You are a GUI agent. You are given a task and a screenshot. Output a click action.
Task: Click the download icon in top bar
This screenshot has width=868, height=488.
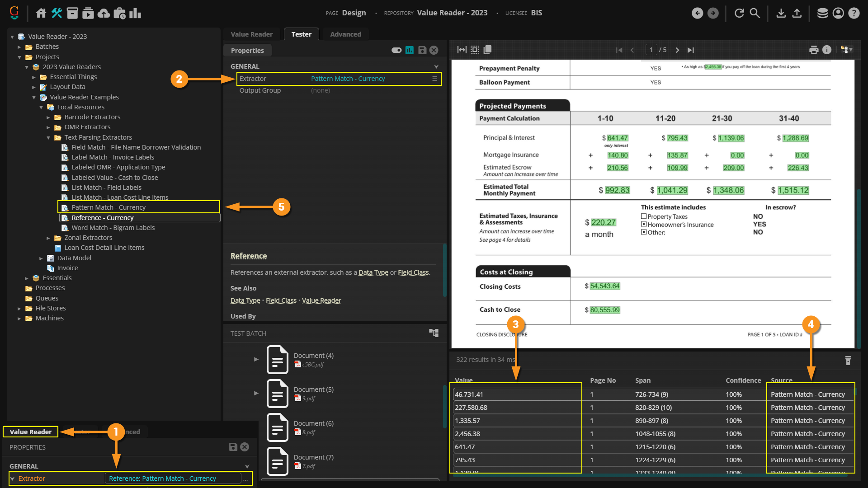[x=781, y=13]
